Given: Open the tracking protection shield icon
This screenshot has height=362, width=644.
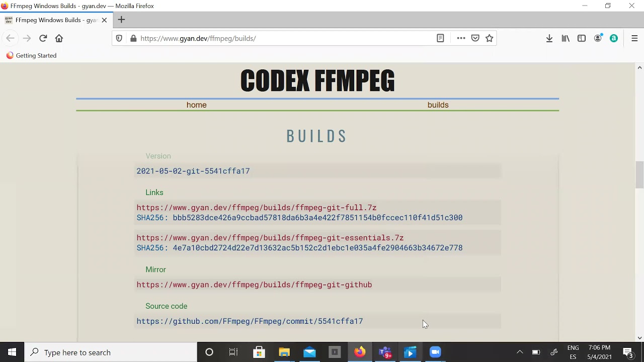Looking at the screenshot, I should [119, 38].
